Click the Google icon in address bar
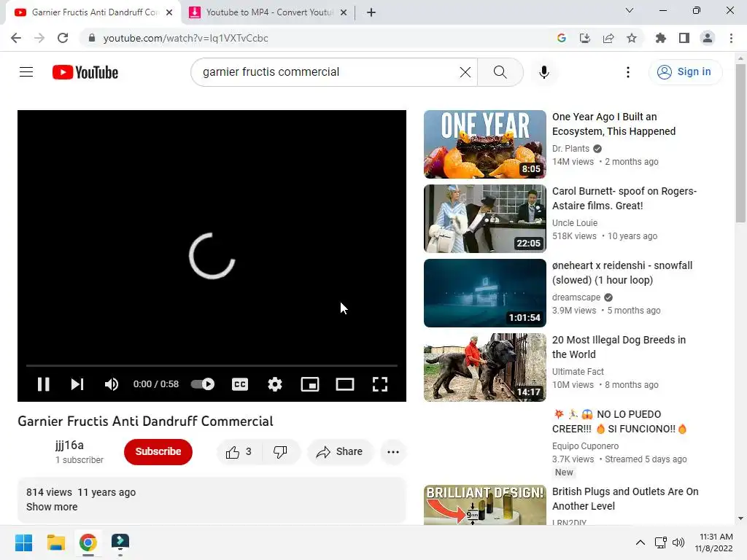The height and width of the screenshot is (560, 747). (x=562, y=38)
